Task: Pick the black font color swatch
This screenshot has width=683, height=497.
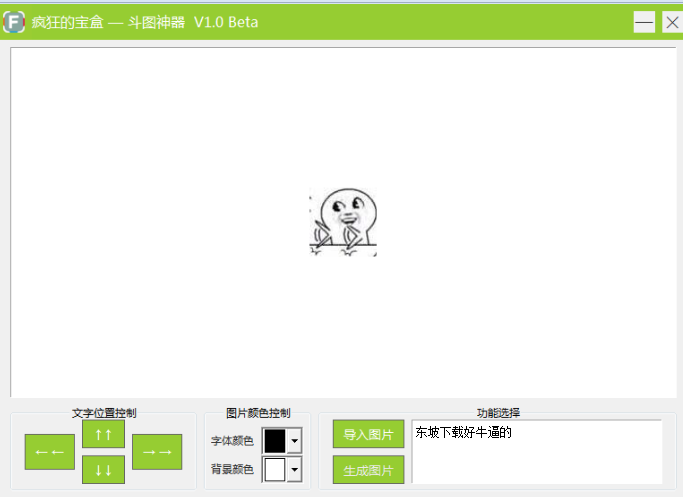Action: [x=274, y=441]
